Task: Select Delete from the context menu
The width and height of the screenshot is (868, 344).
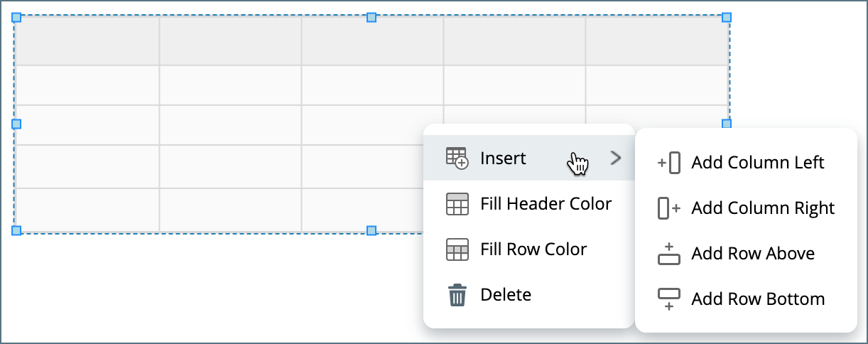Action: click(506, 295)
